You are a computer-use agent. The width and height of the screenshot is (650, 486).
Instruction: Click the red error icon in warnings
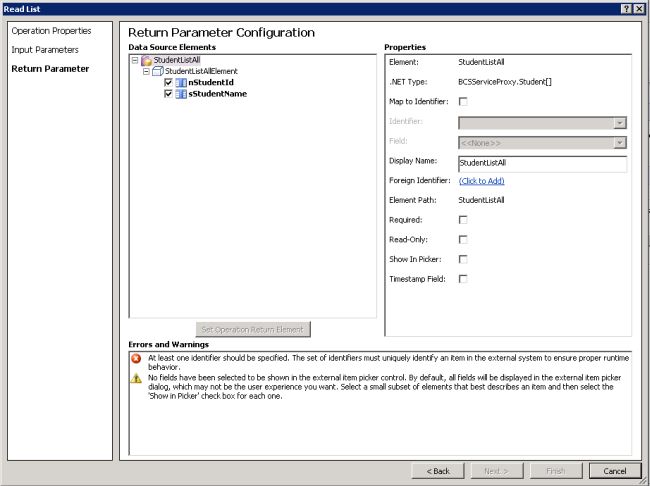[136, 358]
